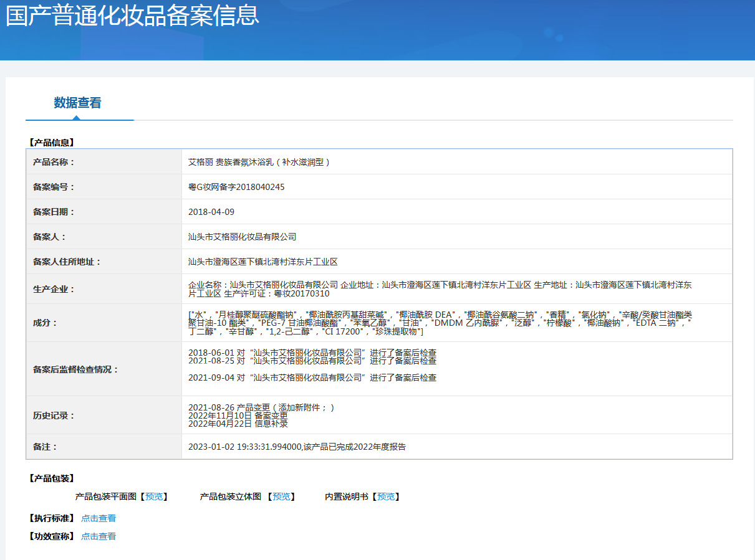The height and width of the screenshot is (560, 755).
Task: Open 预览 link for 产品包装立体图
Action: [x=281, y=496]
